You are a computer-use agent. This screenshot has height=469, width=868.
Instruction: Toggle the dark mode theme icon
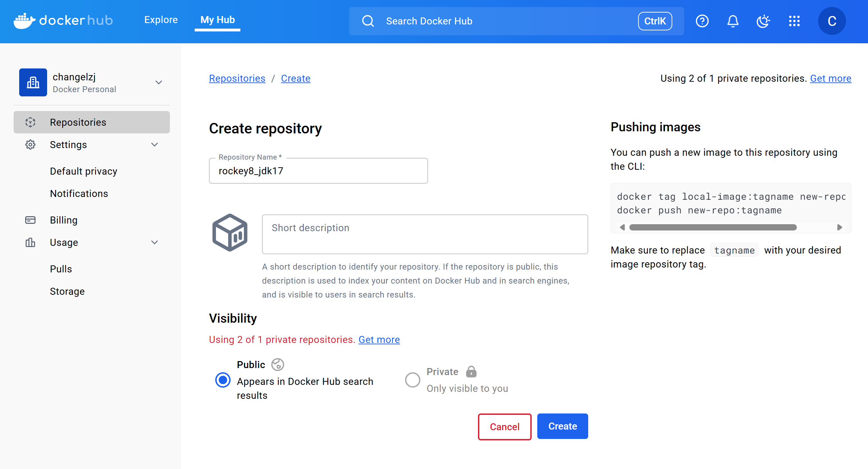763,21
